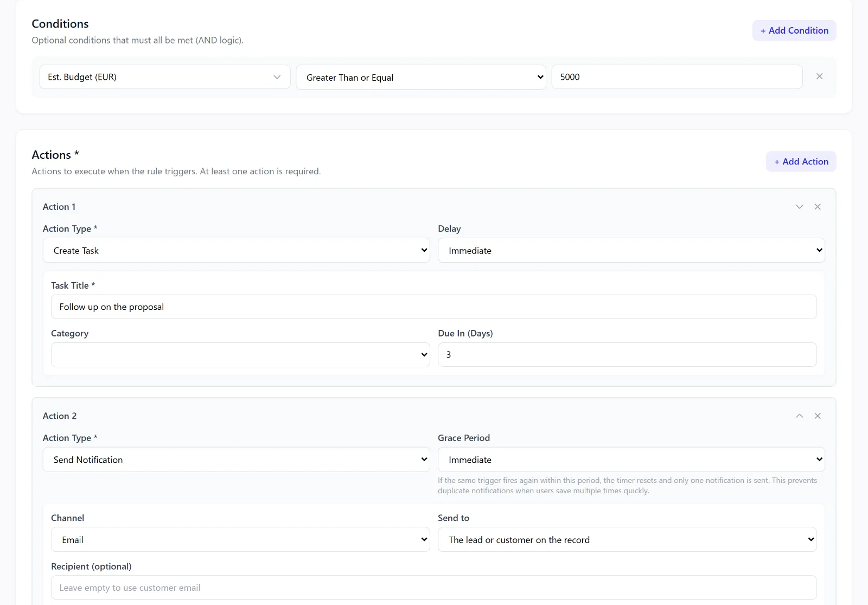Collapse Action 2 using the chevron
Screen dimensions: 868x605
pos(799,416)
